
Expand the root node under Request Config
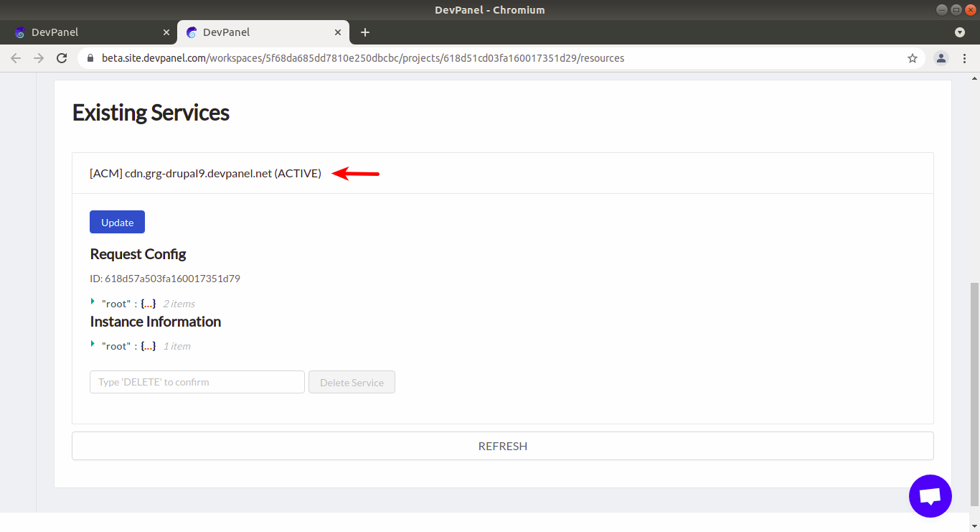click(93, 302)
